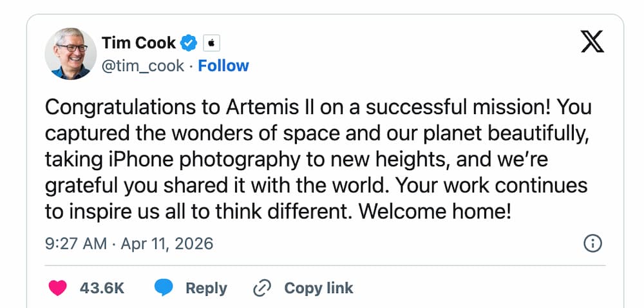Click the Tim Cook display name

pyautogui.click(x=138, y=43)
